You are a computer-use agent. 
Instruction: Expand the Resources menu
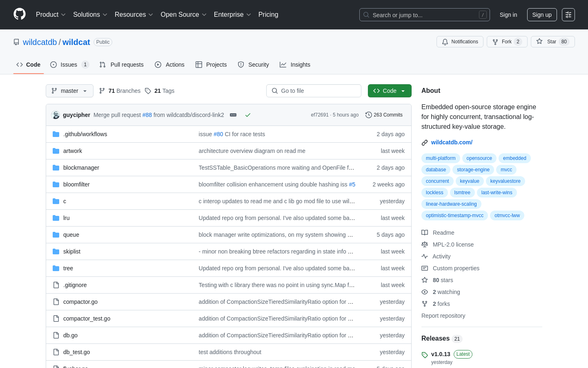pos(134,15)
